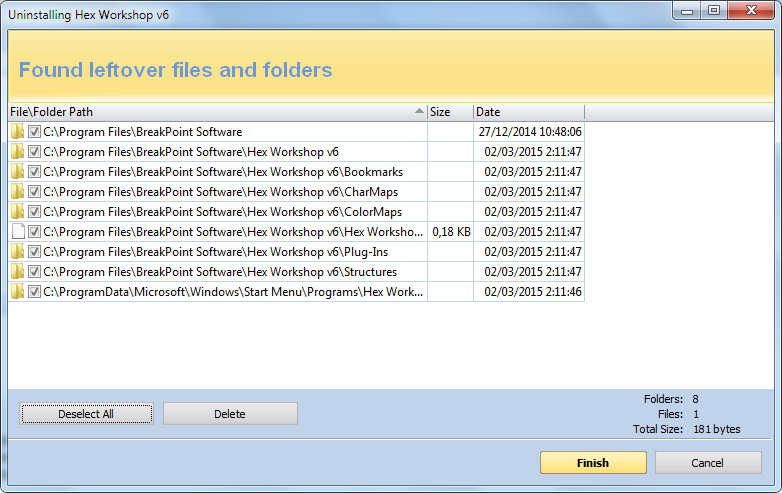Click the date 27/12/2014 10:48:06
Screen dimensions: 782x493
tap(530, 132)
